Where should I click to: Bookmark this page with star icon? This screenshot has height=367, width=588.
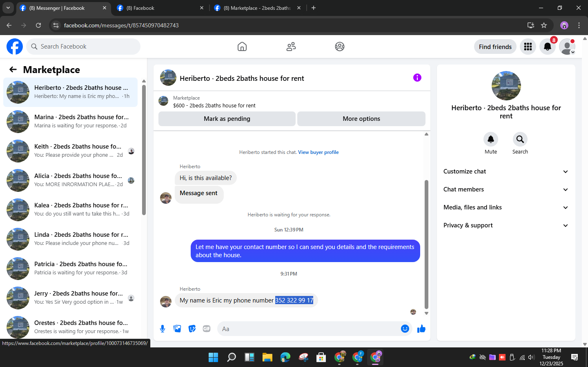pyautogui.click(x=544, y=25)
